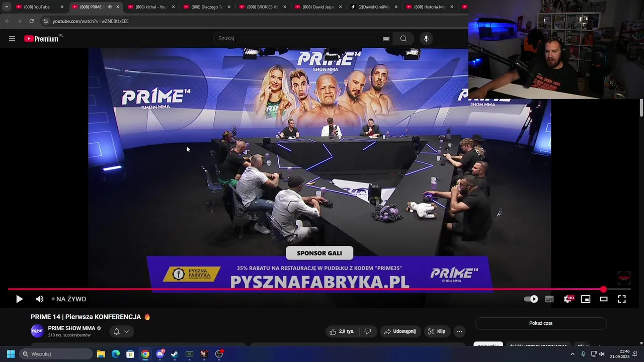This screenshot has width=644, height=362.
Task: Jump to live via NA ŻYWO indicator
Action: click(x=69, y=299)
